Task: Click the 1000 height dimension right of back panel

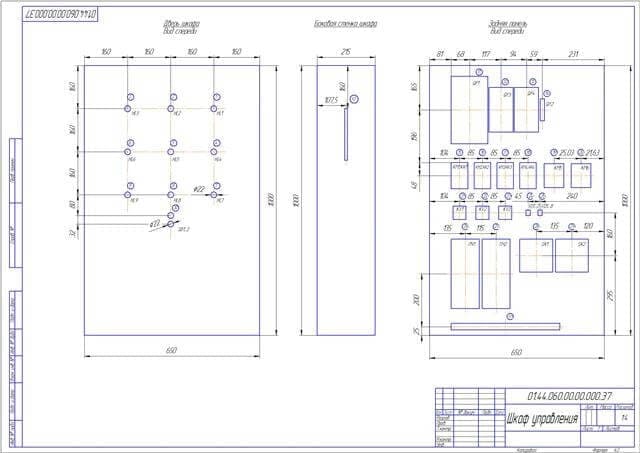Action: [x=624, y=200]
